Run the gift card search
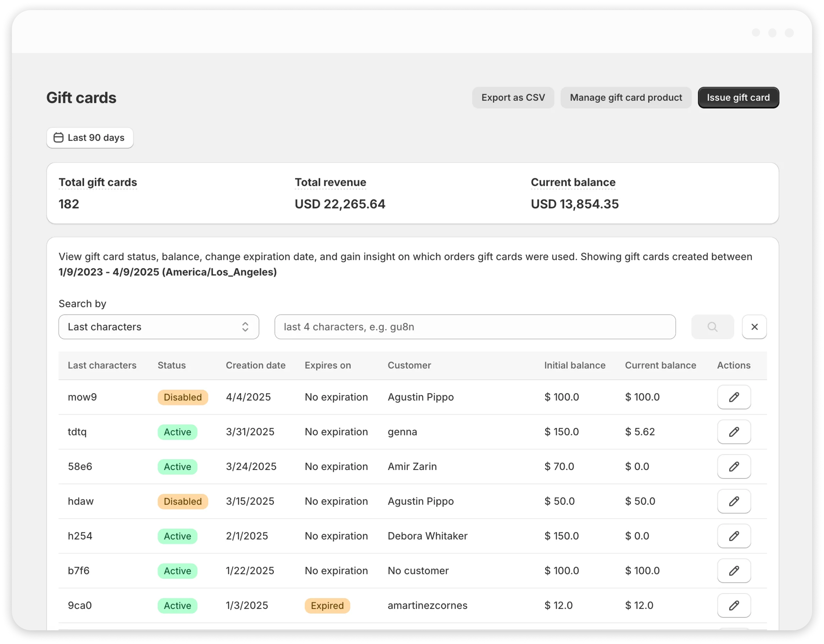The image size is (824, 644). click(x=712, y=327)
